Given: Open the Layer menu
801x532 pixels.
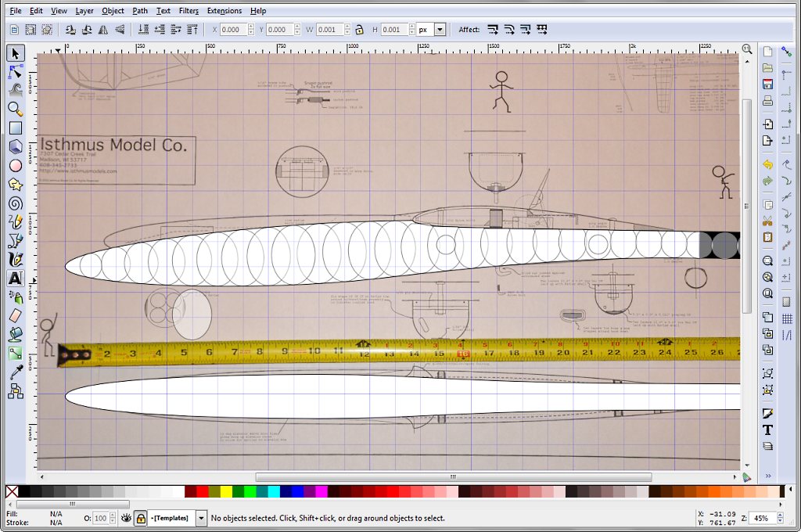Looking at the screenshot, I should (84, 10).
